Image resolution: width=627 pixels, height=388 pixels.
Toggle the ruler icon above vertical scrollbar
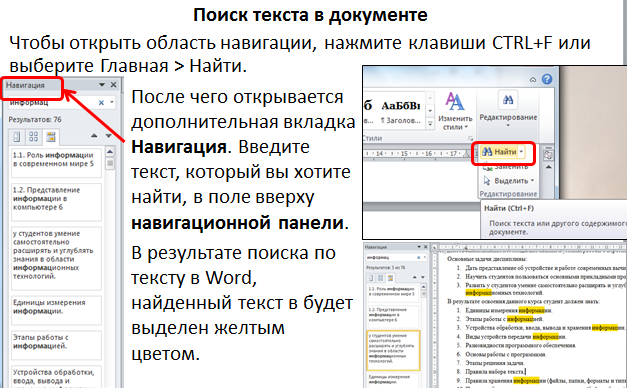549,155
